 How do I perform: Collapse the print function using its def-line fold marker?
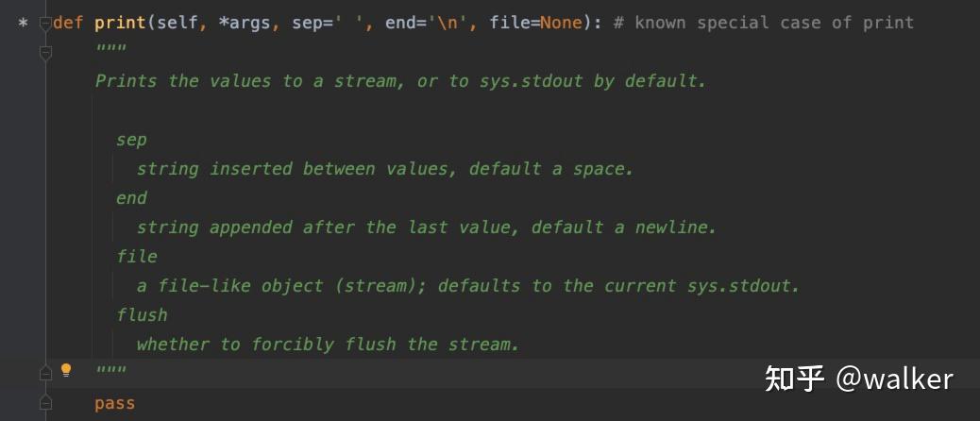(x=45, y=23)
